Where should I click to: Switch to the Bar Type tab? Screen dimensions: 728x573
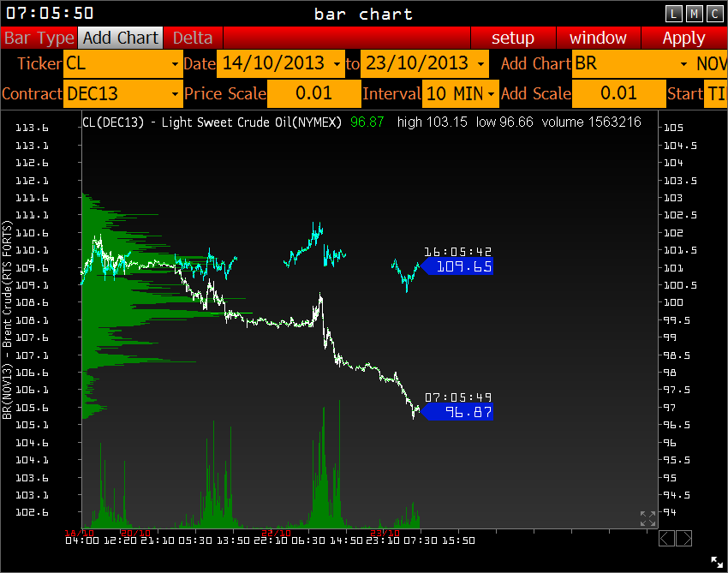[39, 38]
